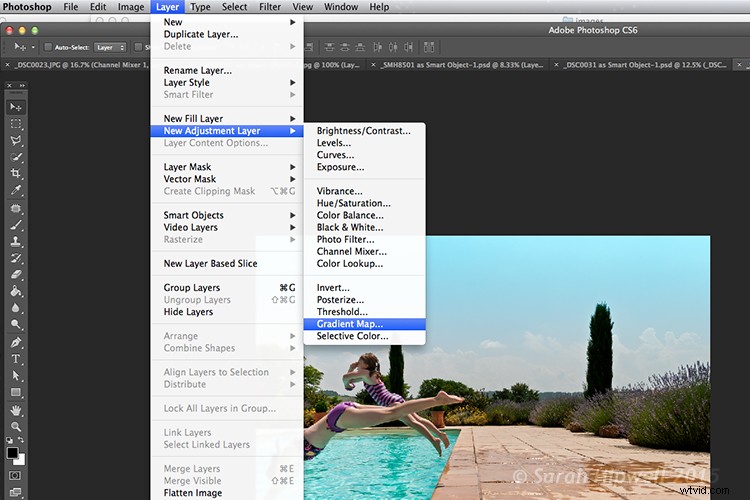
Task: Expand the toolbox panel double-arrow
Action: coord(22,85)
